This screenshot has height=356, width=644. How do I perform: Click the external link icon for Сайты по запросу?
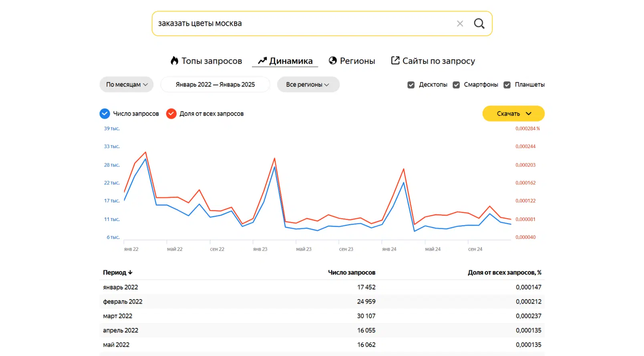(395, 61)
